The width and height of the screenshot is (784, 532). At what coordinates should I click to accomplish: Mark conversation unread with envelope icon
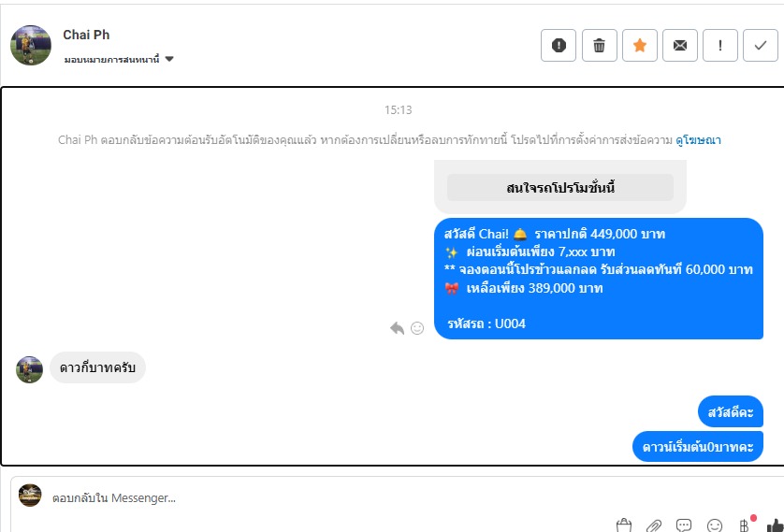point(680,46)
